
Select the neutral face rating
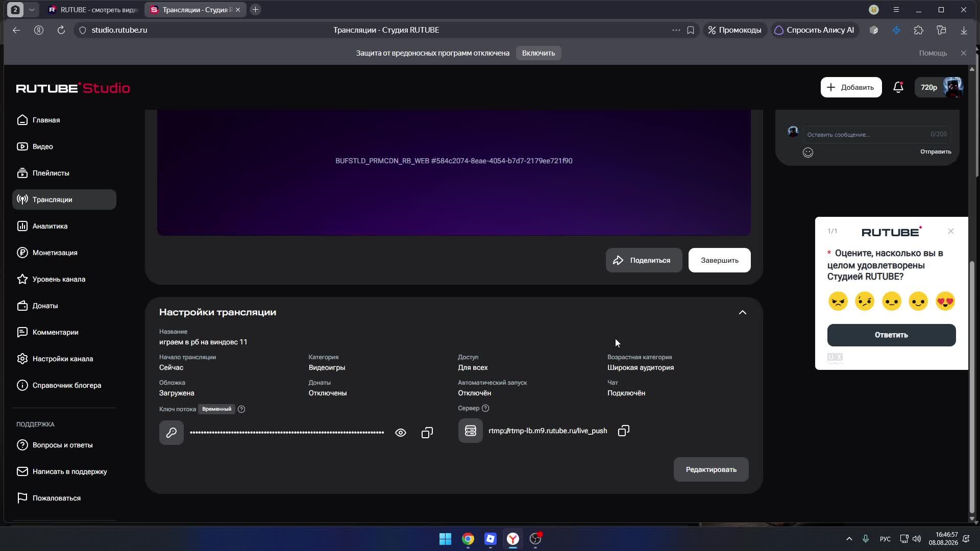click(892, 301)
